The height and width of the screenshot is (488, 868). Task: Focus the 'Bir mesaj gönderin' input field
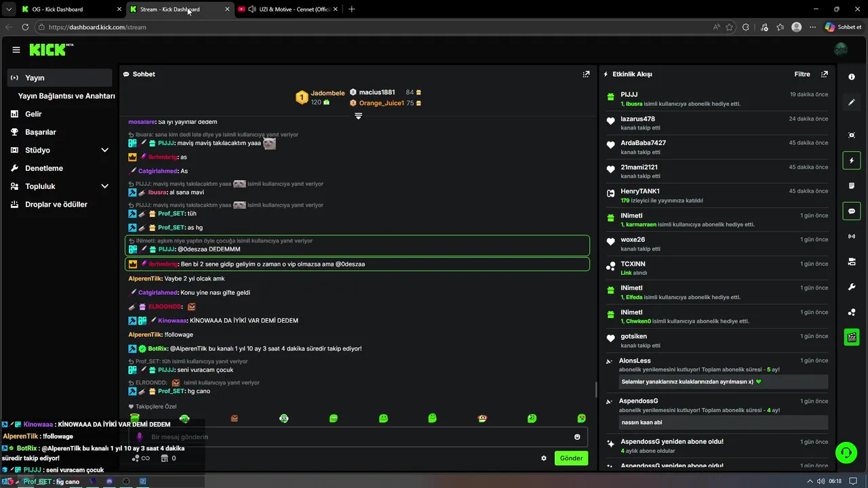click(359, 437)
